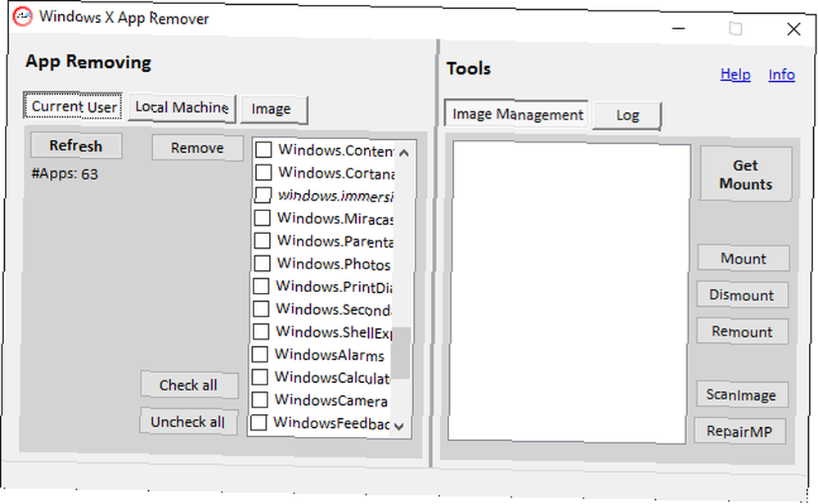The image size is (818, 504).
Task: Switch to Image Management tab
Action: (x=516, y=113)
